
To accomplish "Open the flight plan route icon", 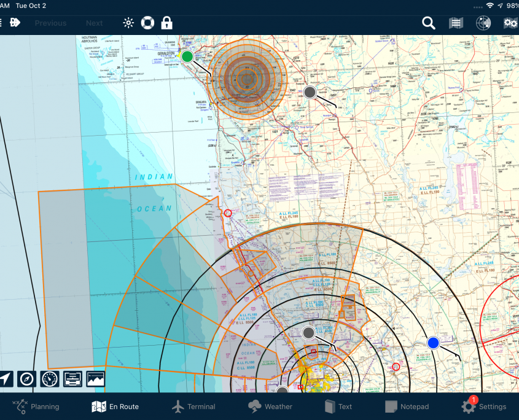I will 15,23.
